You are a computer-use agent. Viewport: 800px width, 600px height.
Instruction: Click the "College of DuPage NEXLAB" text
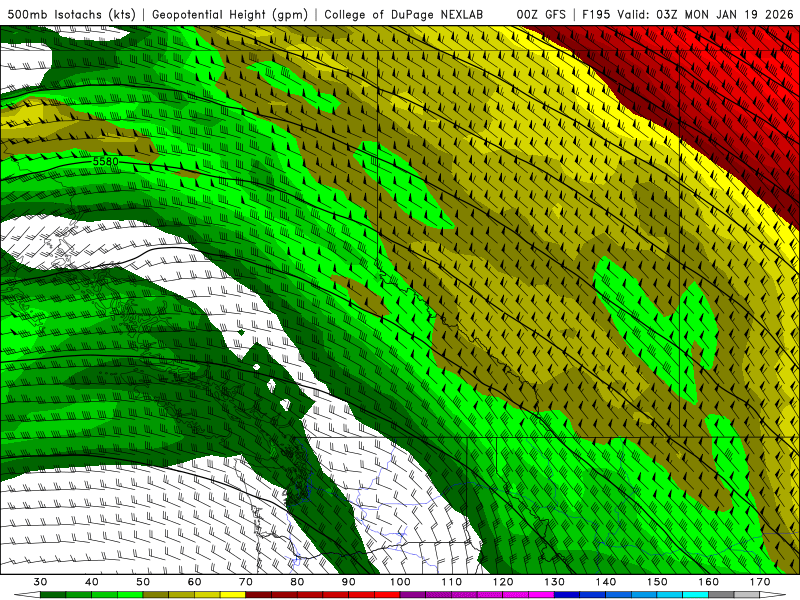pos(404,15)
